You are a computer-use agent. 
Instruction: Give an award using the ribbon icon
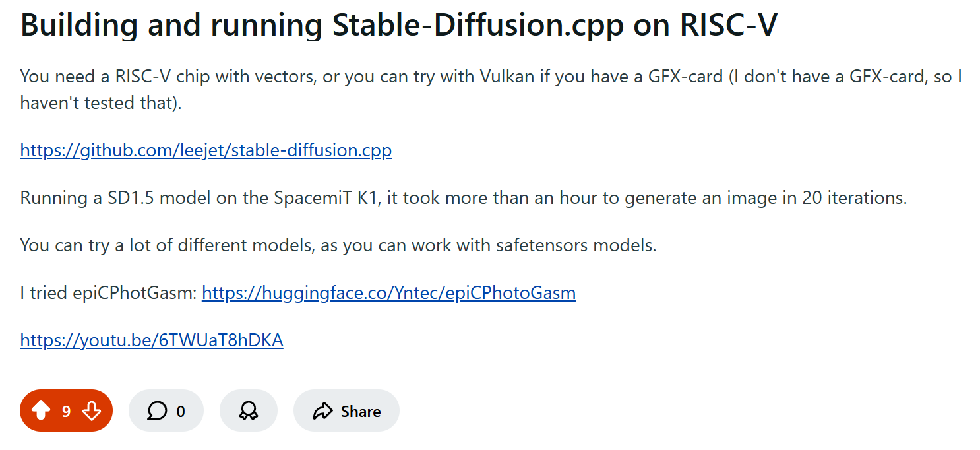pos(248,411)
